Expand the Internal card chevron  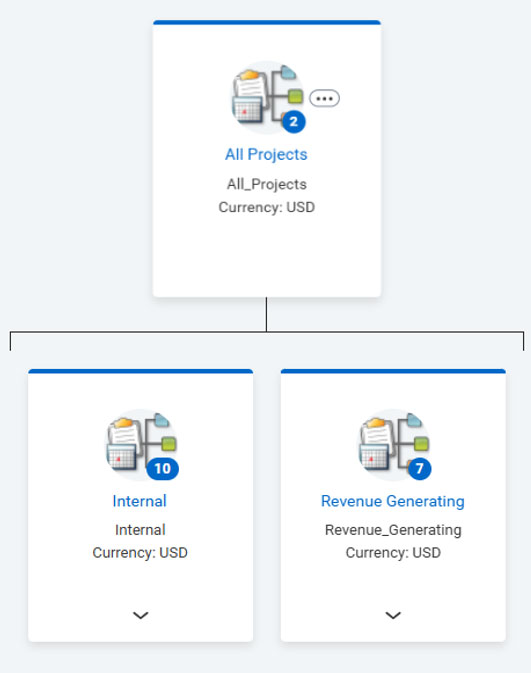[x=140, y=615]
